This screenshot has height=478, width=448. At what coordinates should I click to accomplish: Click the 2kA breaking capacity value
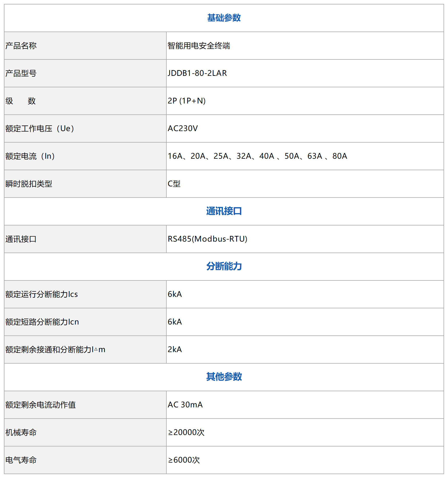[174, 350]
